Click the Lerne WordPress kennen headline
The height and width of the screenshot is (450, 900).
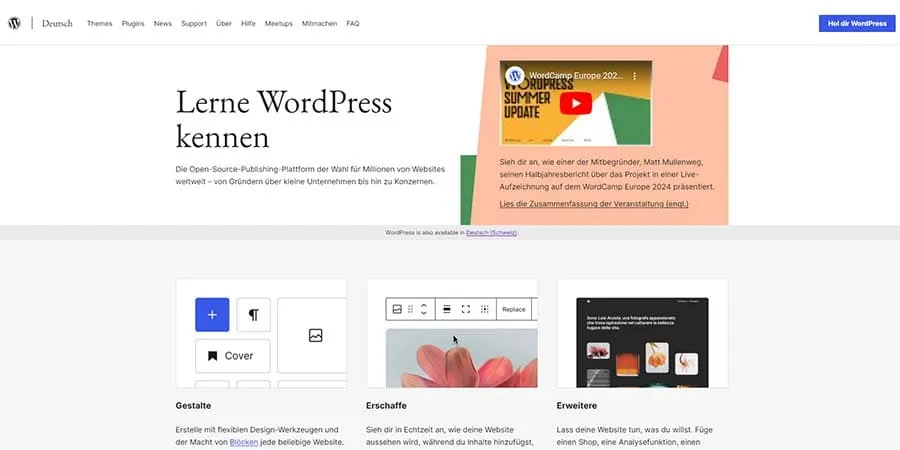284,119
